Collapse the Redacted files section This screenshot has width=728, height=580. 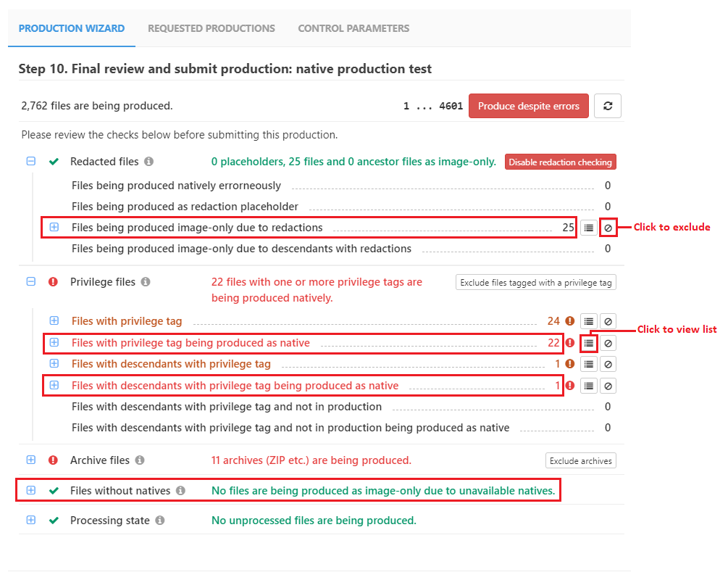click(31, 162)
